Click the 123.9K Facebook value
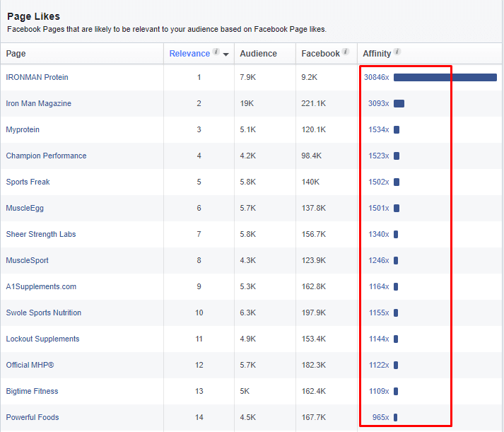Image resolution: width=504 pixels, height=432 pixels. [313, 260]
